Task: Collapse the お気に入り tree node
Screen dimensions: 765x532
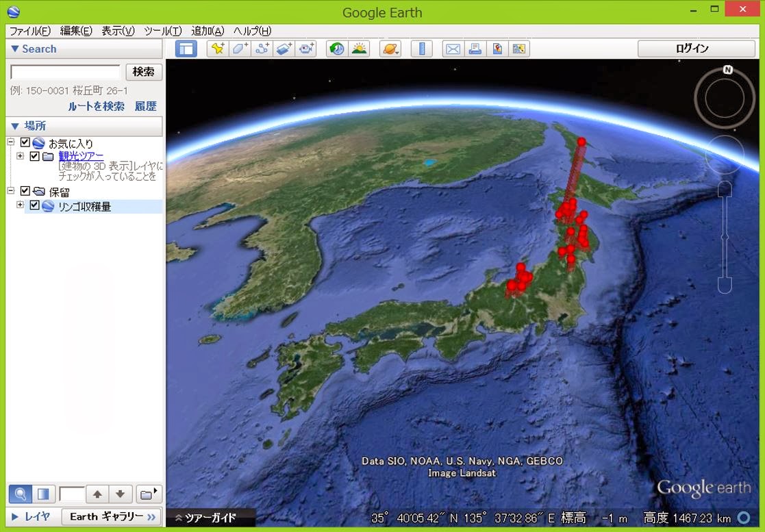Action: pyautogui.click(x=11, y=142)
